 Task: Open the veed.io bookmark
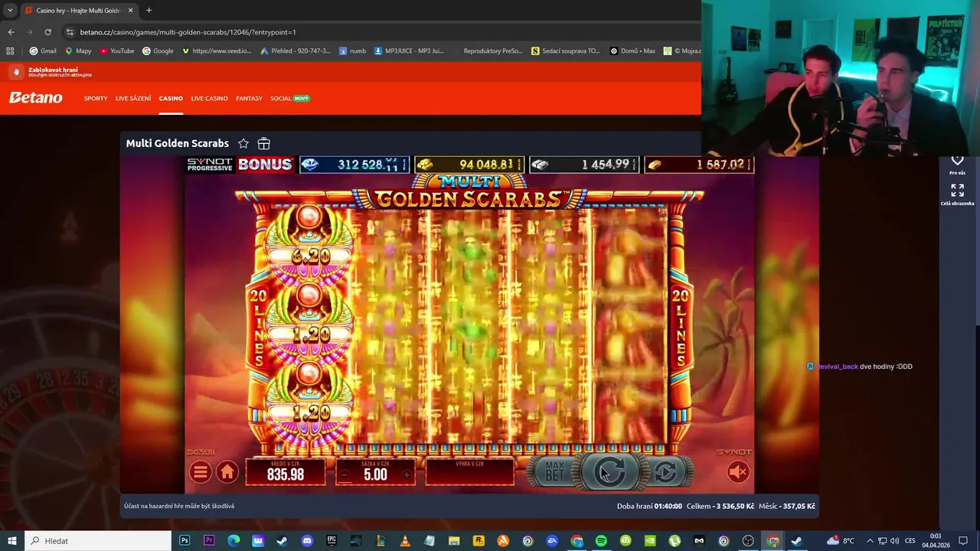pyautogui.click(x=217, y=51)
